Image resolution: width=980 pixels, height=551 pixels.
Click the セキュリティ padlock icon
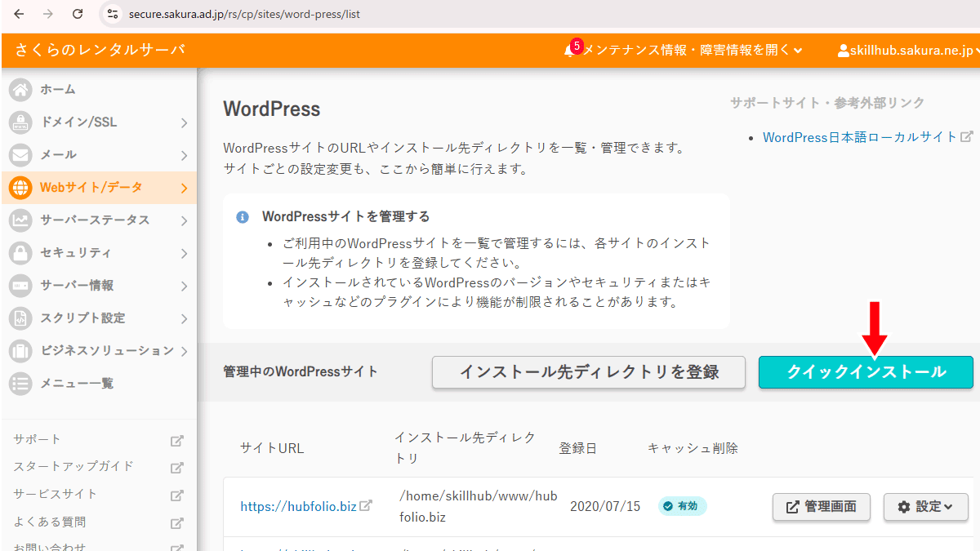coord(20,253)
